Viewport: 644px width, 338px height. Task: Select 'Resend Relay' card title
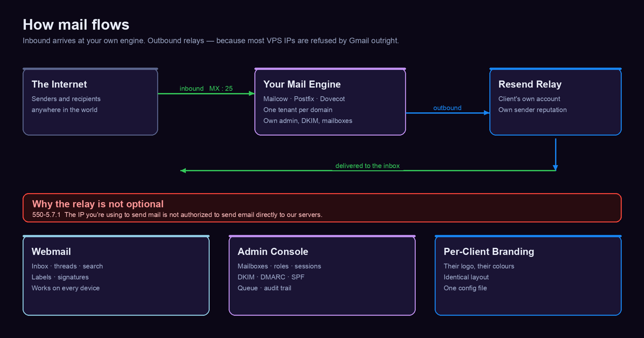[530, 84]
